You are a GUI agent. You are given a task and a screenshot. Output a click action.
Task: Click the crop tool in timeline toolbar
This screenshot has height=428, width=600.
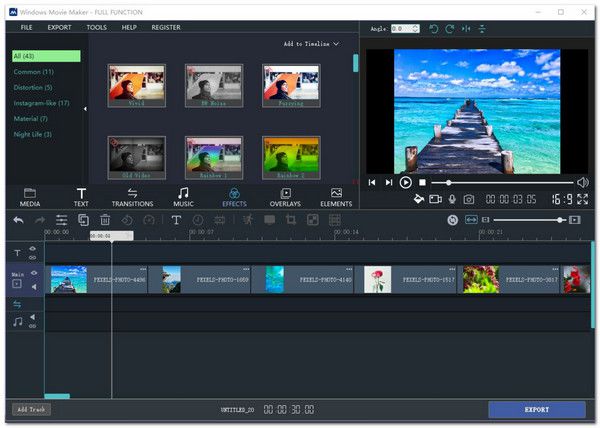(291, 220)
